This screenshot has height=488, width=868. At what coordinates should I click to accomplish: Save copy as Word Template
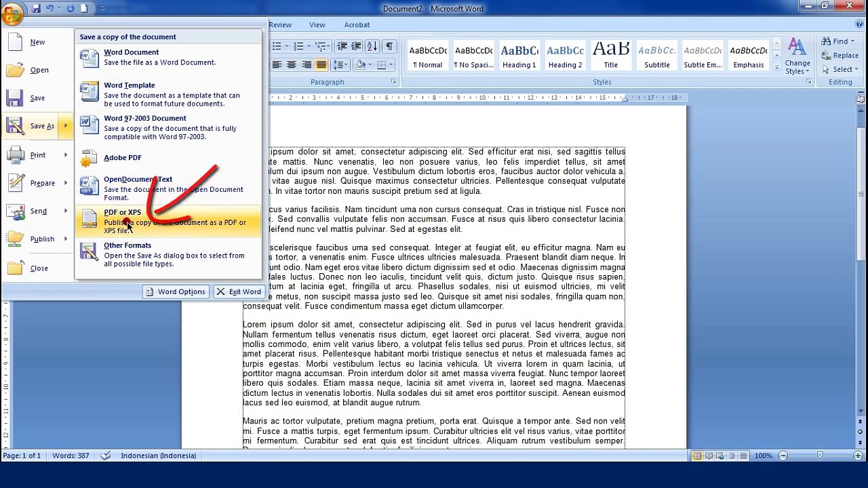coord(168,94)
